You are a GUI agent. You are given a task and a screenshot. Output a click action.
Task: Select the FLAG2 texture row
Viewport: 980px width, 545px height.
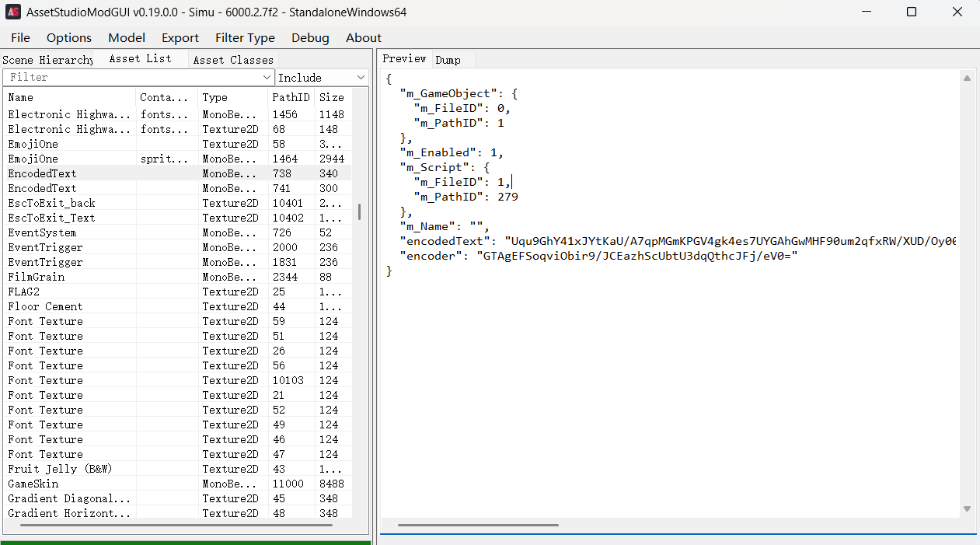click(x=178, y=292)
